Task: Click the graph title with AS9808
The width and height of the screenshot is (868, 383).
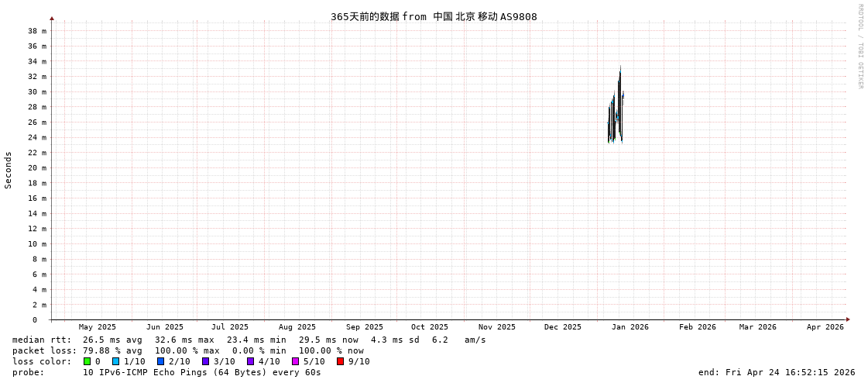Action: (434, 16)
